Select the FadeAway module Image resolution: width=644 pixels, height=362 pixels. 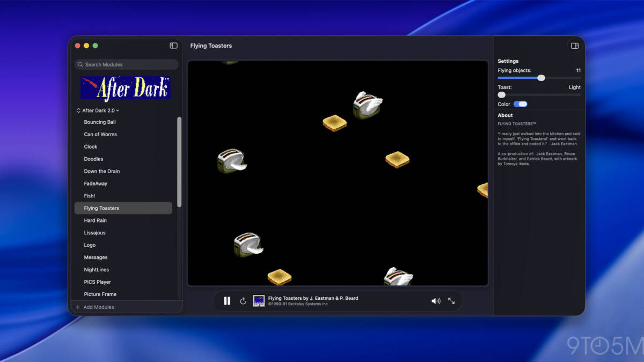click(123, 184)
